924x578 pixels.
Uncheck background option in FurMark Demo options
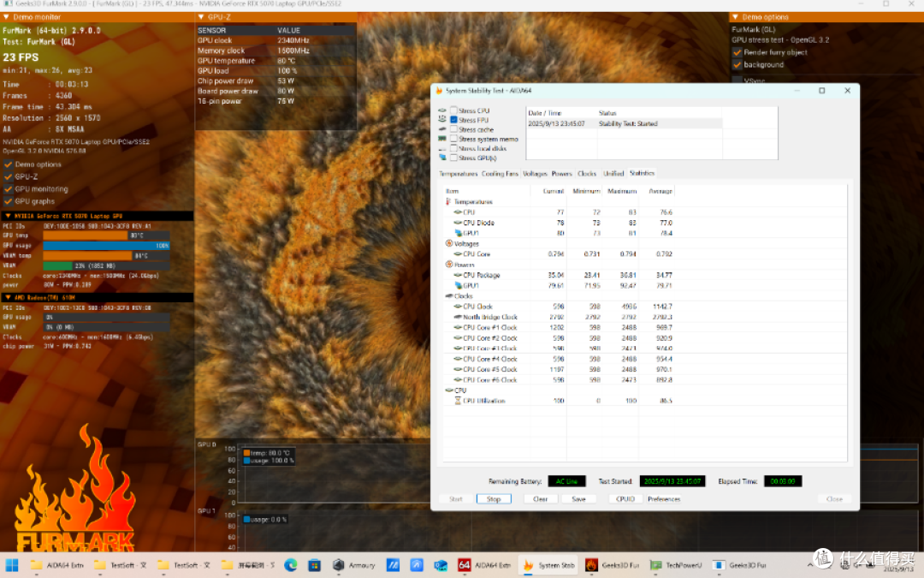737,64
